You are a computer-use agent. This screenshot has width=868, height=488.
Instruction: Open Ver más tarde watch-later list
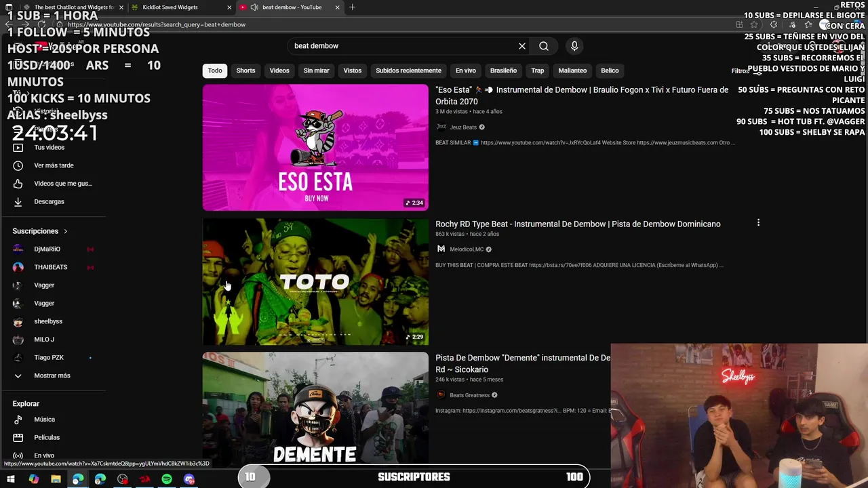pos(54,165)
